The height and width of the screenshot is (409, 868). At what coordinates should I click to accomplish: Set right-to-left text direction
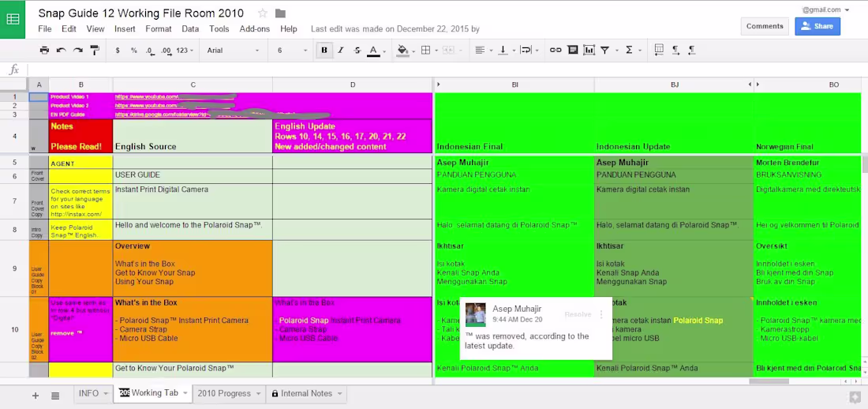click(x=692, y=51)
